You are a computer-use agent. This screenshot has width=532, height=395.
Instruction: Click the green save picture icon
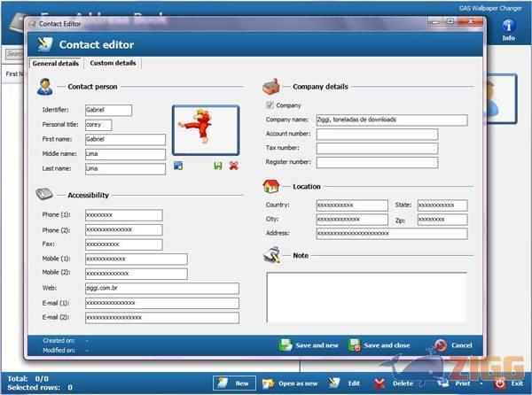(x=218, y=166)
